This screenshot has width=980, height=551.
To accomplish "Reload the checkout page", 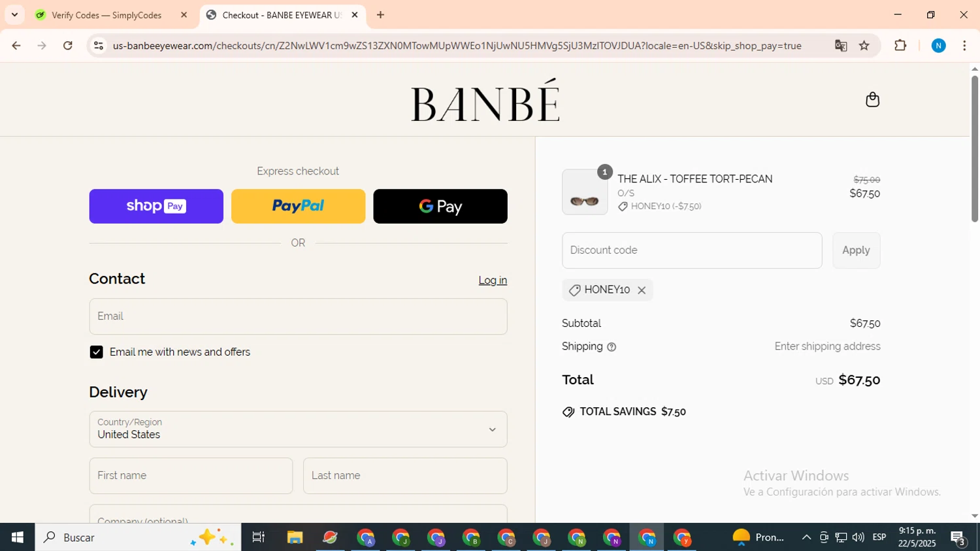I will [x=68, y=46].
